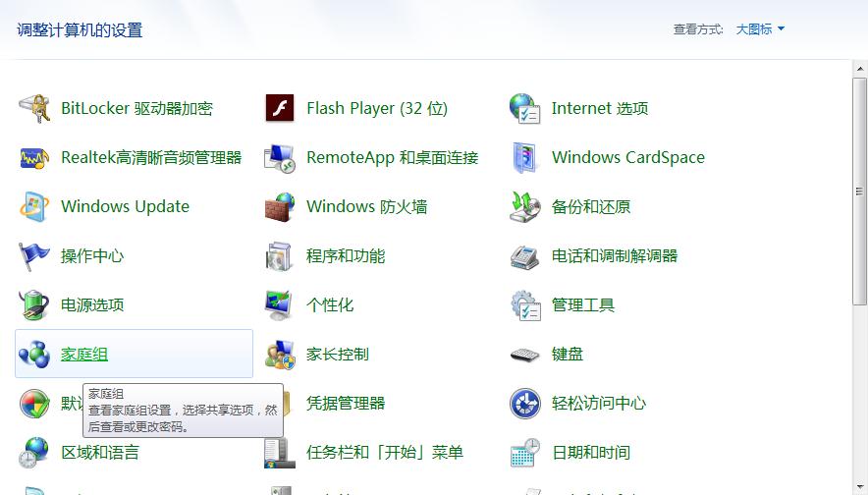
Task: Open the 键盘 link
Action: (568, 355)
